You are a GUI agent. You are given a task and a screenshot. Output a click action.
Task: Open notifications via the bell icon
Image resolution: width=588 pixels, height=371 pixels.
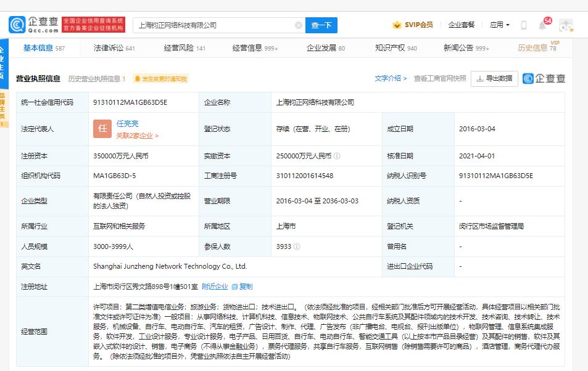point(542,25)
